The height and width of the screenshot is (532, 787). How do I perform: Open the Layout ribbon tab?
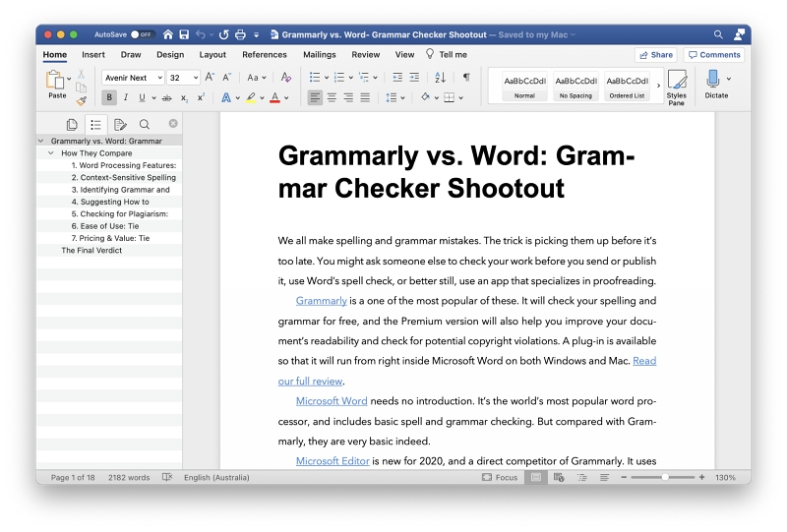point(212,55)
